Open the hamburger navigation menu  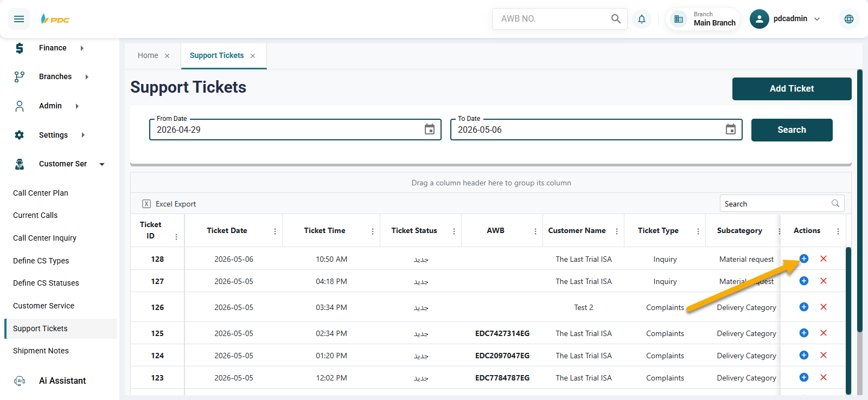click(19, 19)
